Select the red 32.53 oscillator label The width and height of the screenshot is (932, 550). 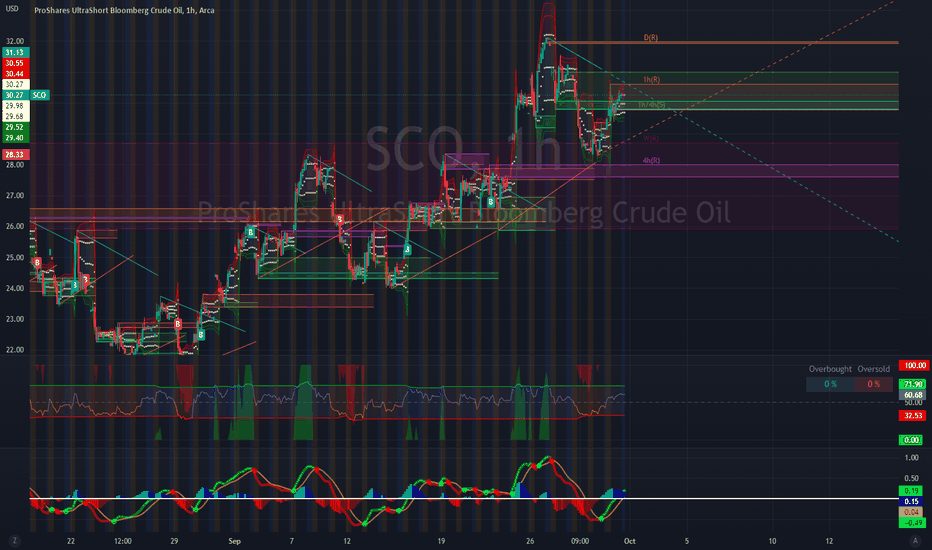(913, 416)
